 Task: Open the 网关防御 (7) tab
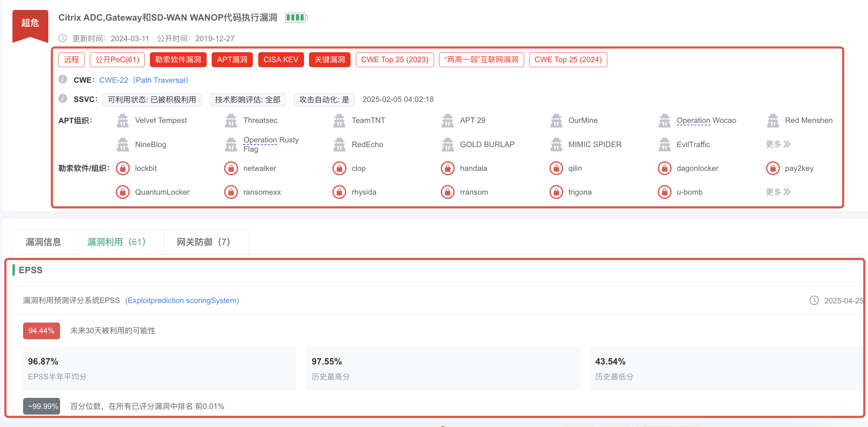pos(206,242)
